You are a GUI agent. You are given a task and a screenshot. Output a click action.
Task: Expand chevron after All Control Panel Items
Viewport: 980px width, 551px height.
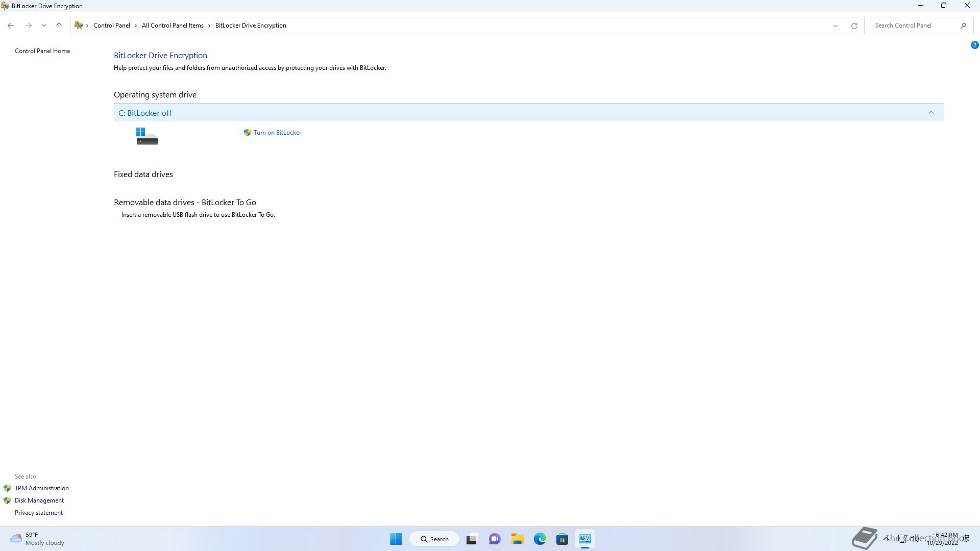coord(209,26)
